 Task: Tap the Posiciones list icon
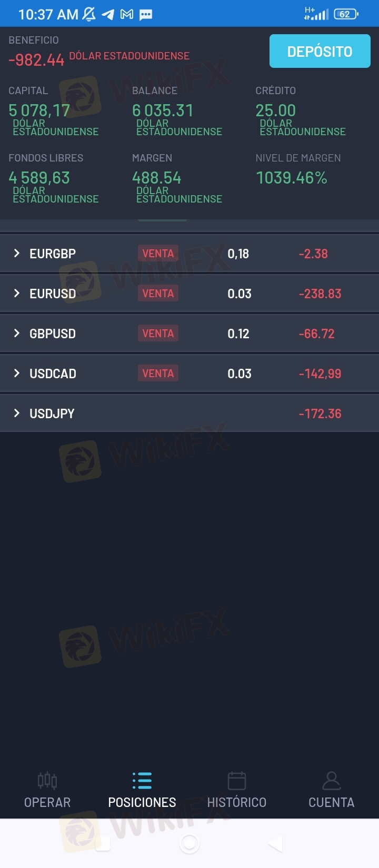point(142,780)
